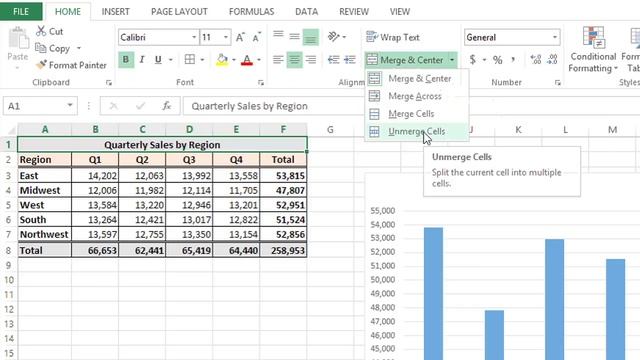
Task: Select the Format Painter brush
Action: [x=41, y=65]
